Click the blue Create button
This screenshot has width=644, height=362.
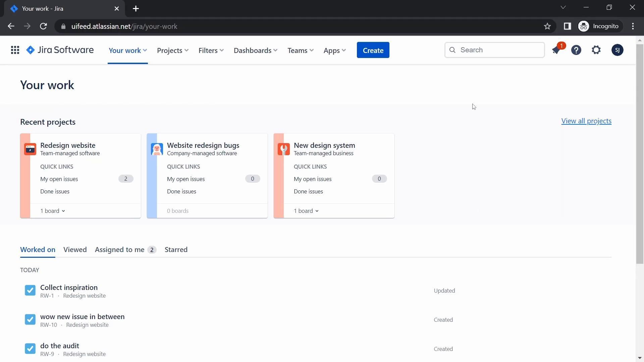[x=373, y=50]
